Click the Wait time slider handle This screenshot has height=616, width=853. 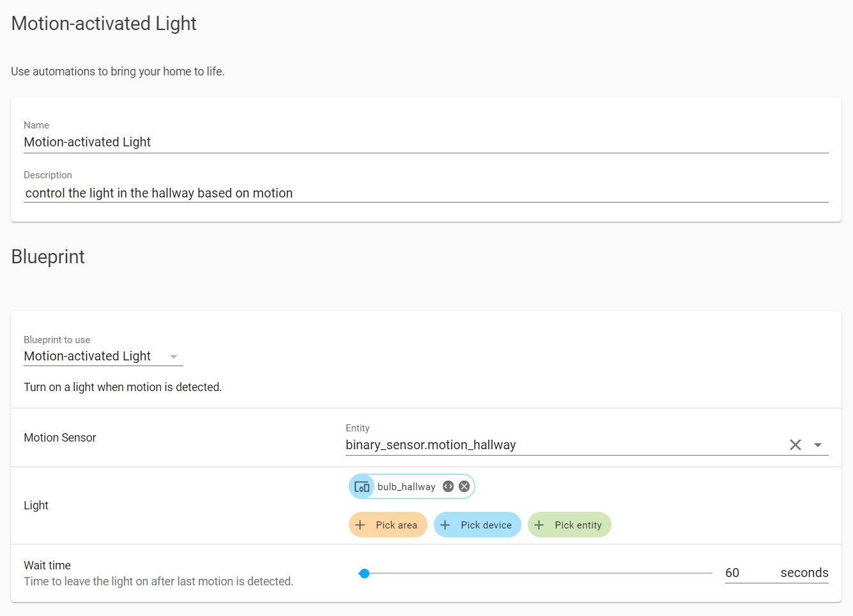(365, 573)
